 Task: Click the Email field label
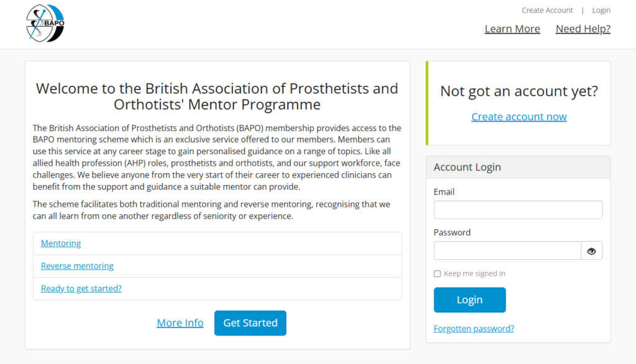click(x=444, y=192)
